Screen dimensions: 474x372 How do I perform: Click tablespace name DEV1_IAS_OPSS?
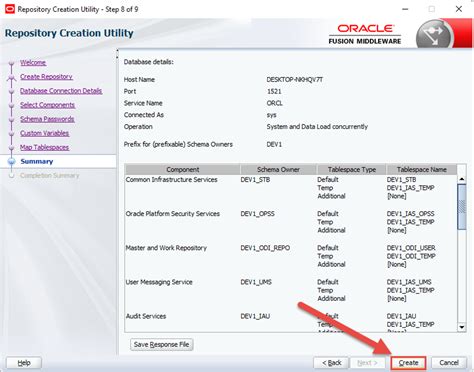point(411,214)
